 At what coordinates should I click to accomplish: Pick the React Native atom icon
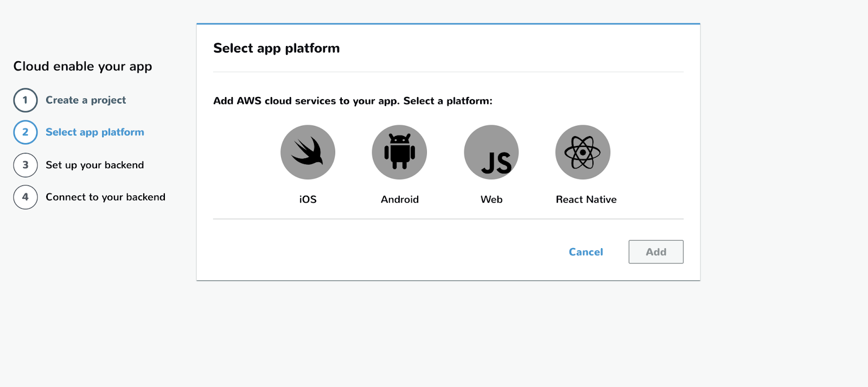[x=583, y=152]
